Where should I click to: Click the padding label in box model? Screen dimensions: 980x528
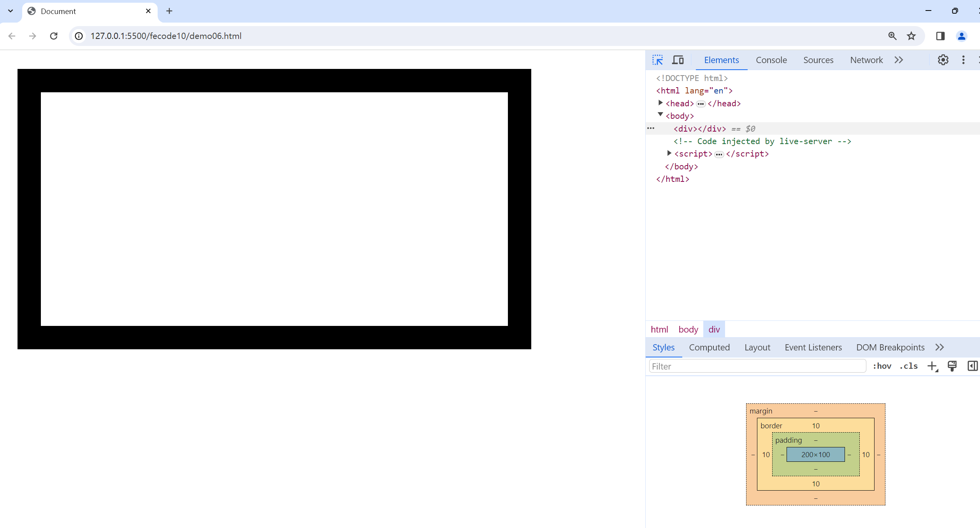point(789,440)
